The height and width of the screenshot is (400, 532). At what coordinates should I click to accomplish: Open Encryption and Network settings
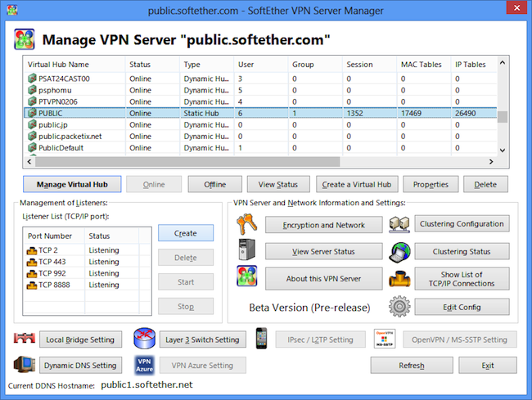(323, 225)
